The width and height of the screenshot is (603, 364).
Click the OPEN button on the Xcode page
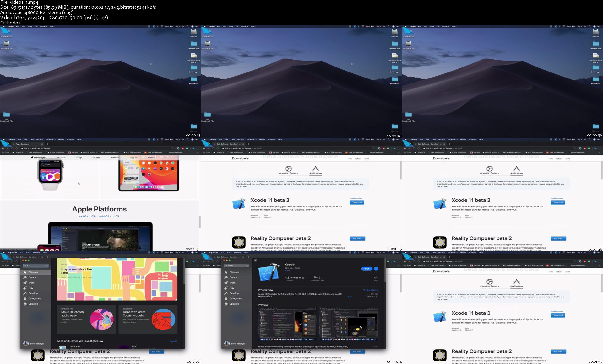coord(367,269)
